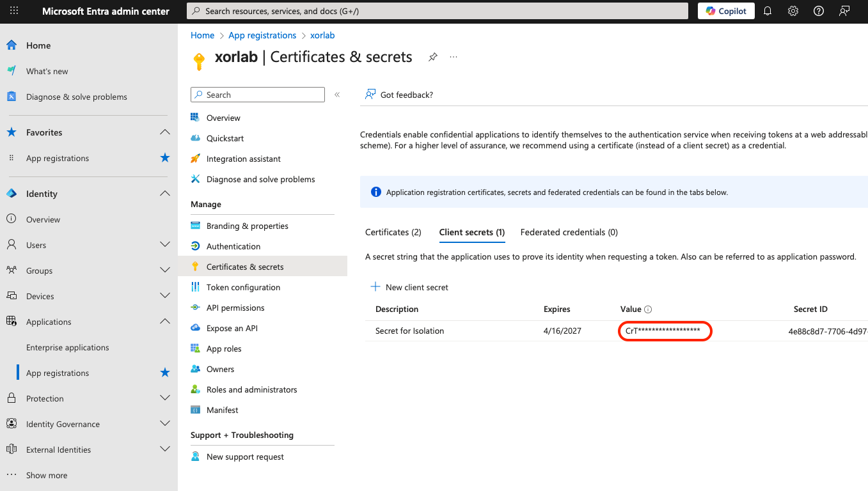Click the Manifest icon
868x491 pixels.
[x=196, y=410]
